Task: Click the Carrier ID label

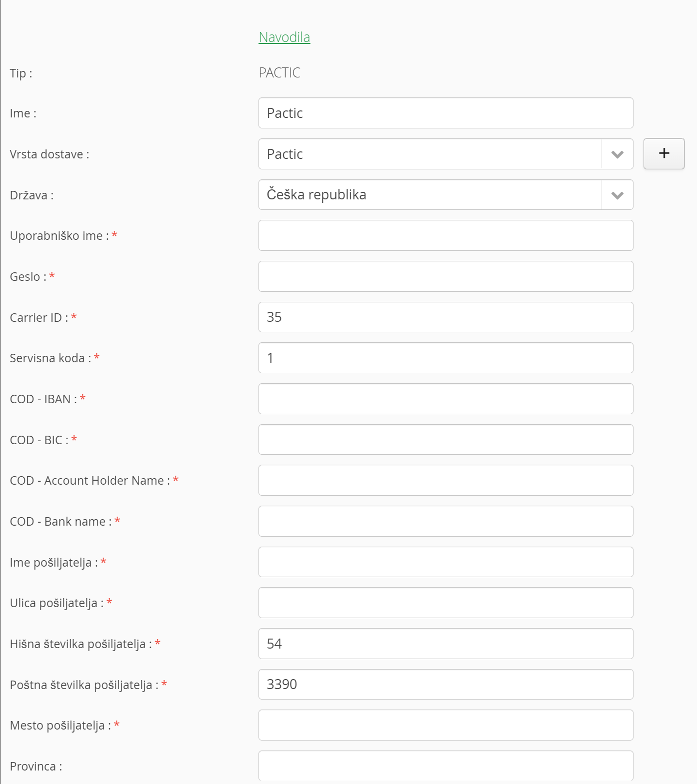Action: click(39, 317)
